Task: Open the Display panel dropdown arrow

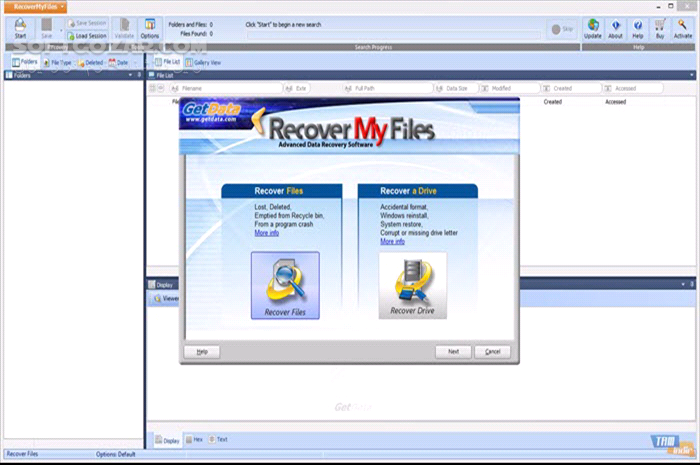Action: click(683, 284)
